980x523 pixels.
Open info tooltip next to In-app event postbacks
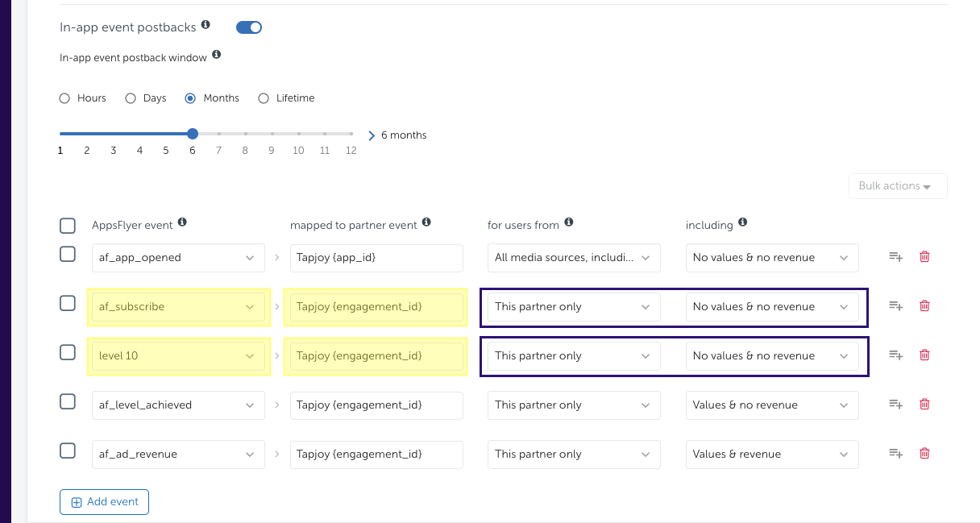pos(206,26)
